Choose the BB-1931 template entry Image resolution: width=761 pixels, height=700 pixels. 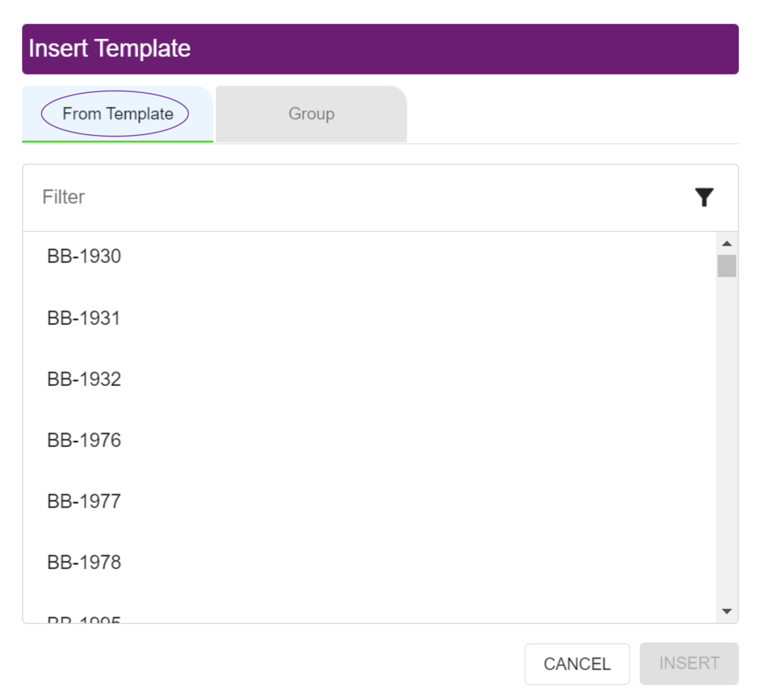(x=84, y=318)
